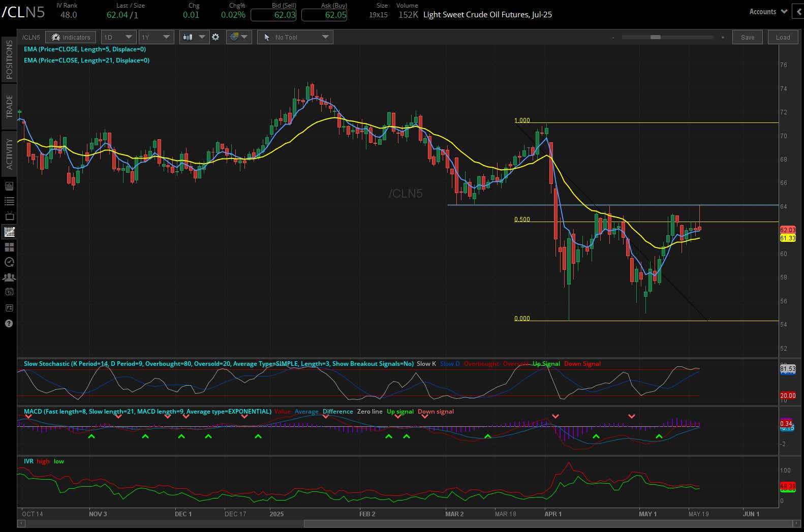The height and width of the screenshot is (532, 804).
Task: Click the chart zoom slider handle
Action: pos(656,37)
